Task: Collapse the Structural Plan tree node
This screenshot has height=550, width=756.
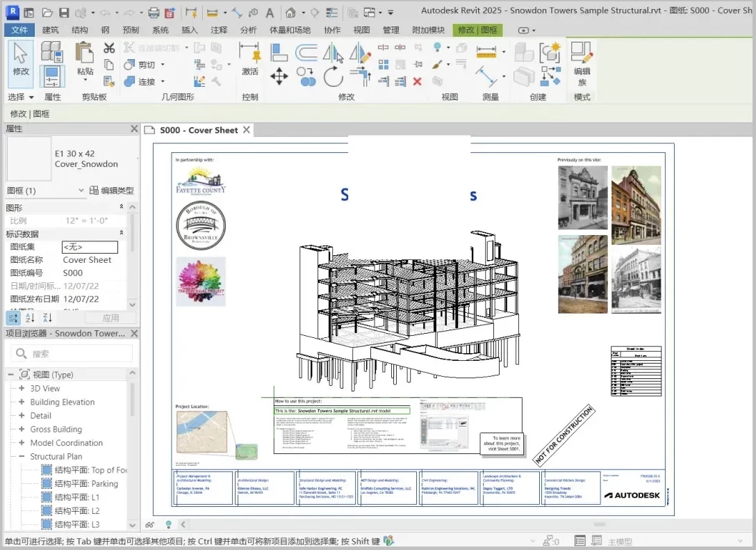Action: pyautogui.click(x=22, y=457)
